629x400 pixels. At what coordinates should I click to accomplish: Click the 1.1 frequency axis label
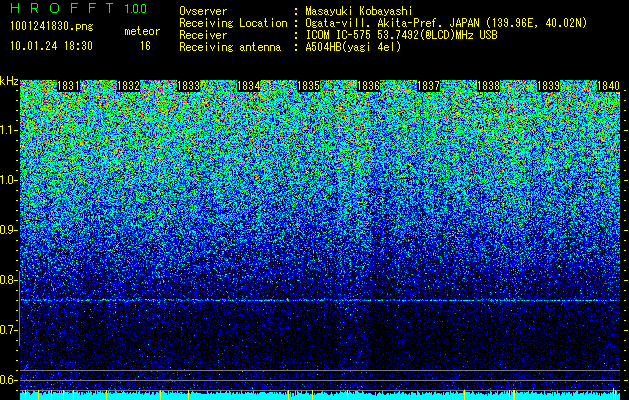[8, 131]
